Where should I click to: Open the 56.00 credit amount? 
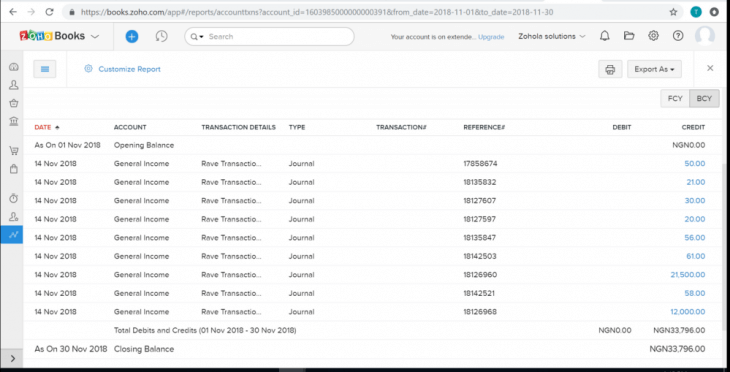pos(695,237)
